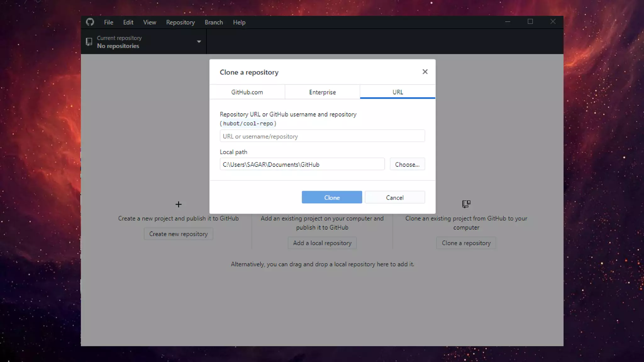Open the File menu

[108, 22]
